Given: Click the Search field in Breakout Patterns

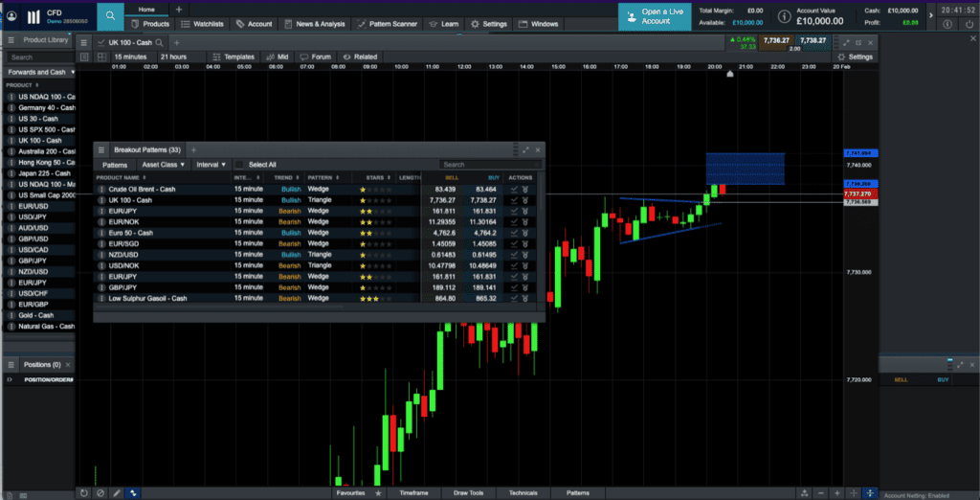Looking at the screenshot, I should point(490,165).
